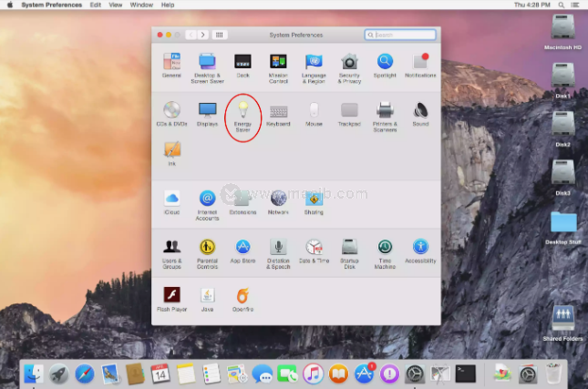The height and width of the screenshot is (389, 588).
Task: Open Launchpad from the Dock
Action: click(x=59, y=374)
